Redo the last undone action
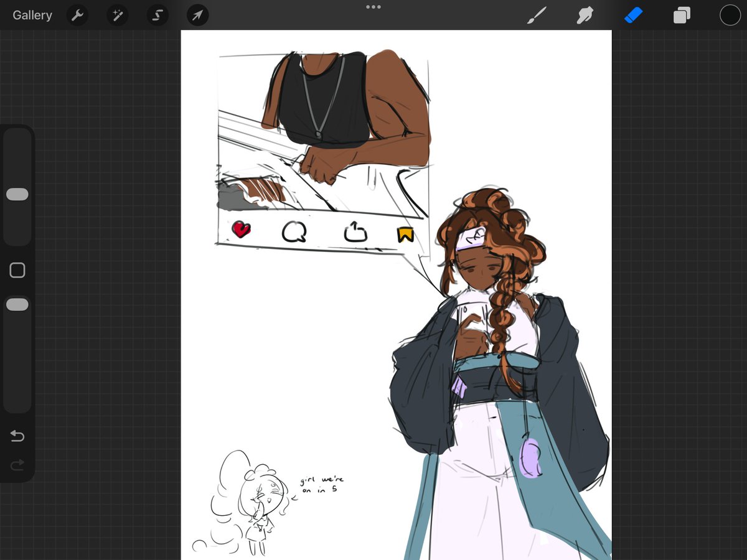The width and height of the screenshot is (747, 560). click(17, 465)
